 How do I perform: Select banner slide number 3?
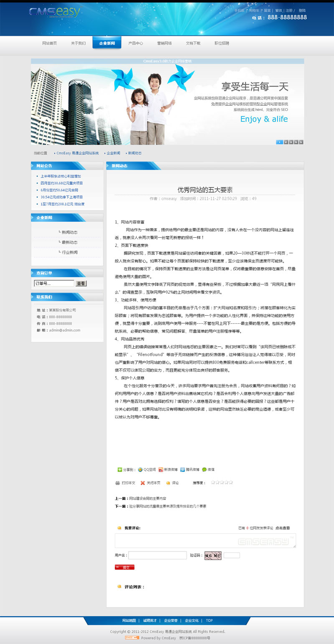pos(291,142)
